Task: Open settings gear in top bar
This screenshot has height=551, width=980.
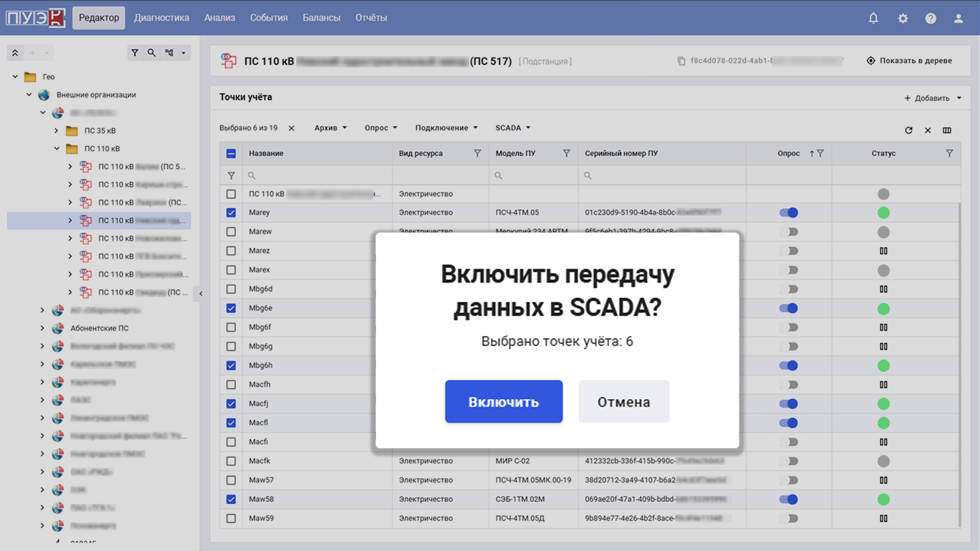Action: tap(902, 18)
